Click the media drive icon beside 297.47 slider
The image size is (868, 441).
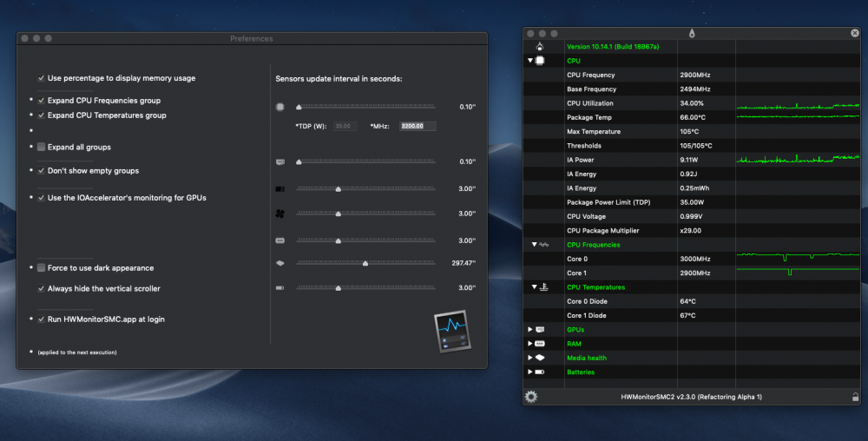(x=280, y=263)
